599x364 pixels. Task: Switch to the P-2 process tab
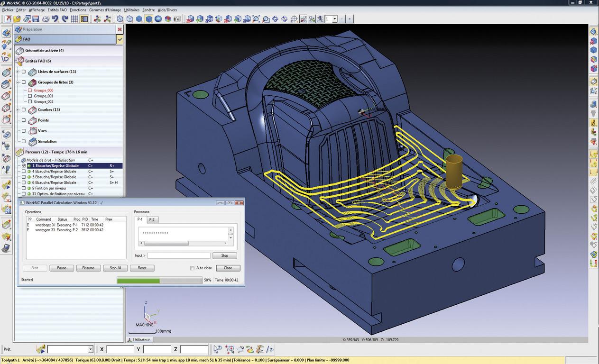[x=152, y=219]
